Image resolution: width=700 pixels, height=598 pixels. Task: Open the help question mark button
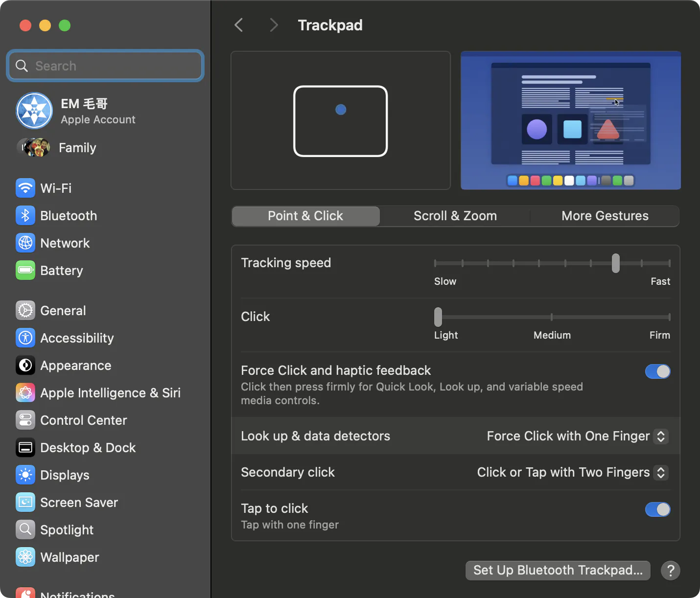[x=671, y=570]
